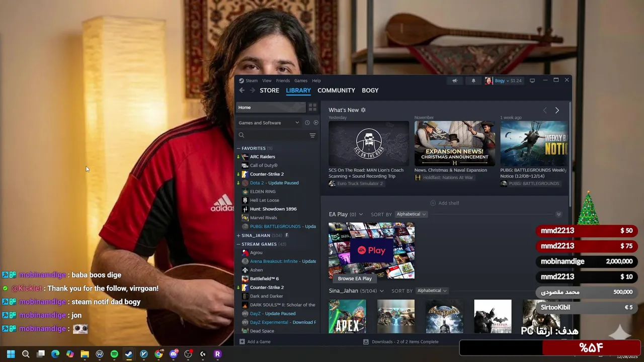Screen dimensions: 644x362
Task: Open the View menu
Action: pyautogui.click(x=267, y=80)
